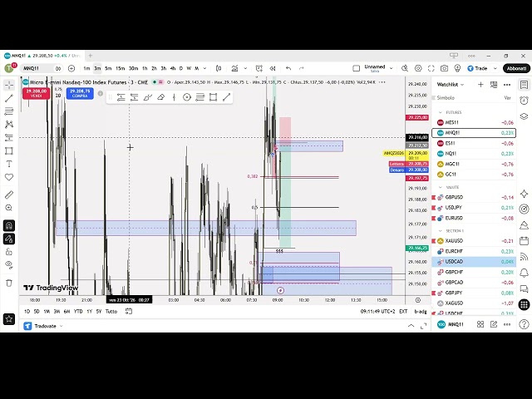Image resolution: width=532 pixels, height=399 pixels.
Task: Open watchlist advanced view icon
Action: coord(494,85)
